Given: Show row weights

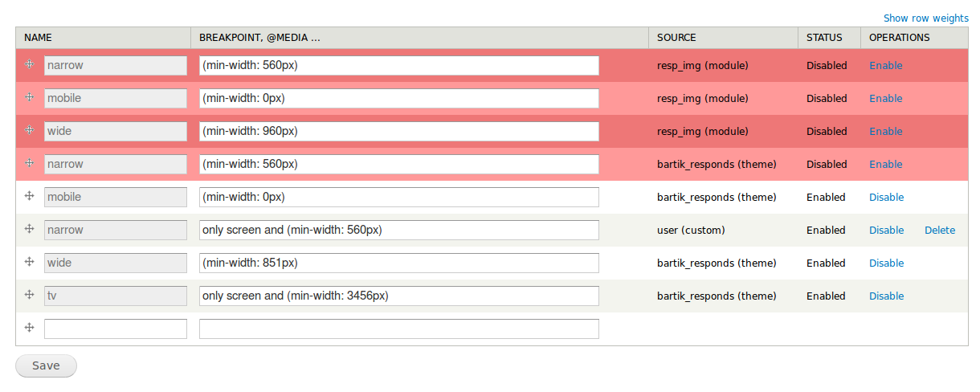Looking at the screenshot, I should pyautogui.click(x=925, y=18).
